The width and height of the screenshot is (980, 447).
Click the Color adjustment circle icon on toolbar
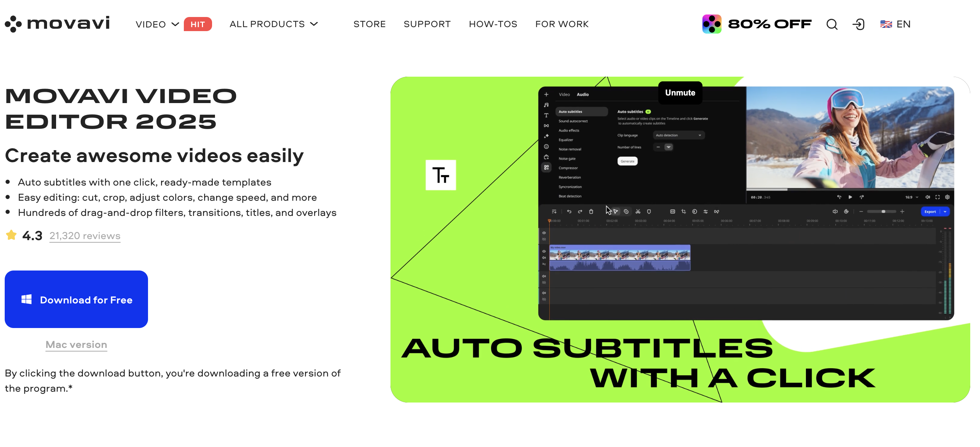(695, 212)
